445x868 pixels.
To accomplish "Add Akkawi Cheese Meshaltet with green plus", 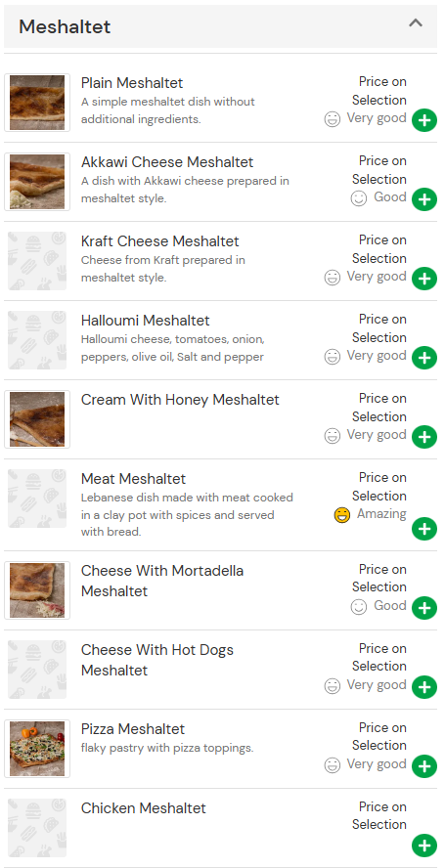I will pyautogui.click(x=423, y=199).
